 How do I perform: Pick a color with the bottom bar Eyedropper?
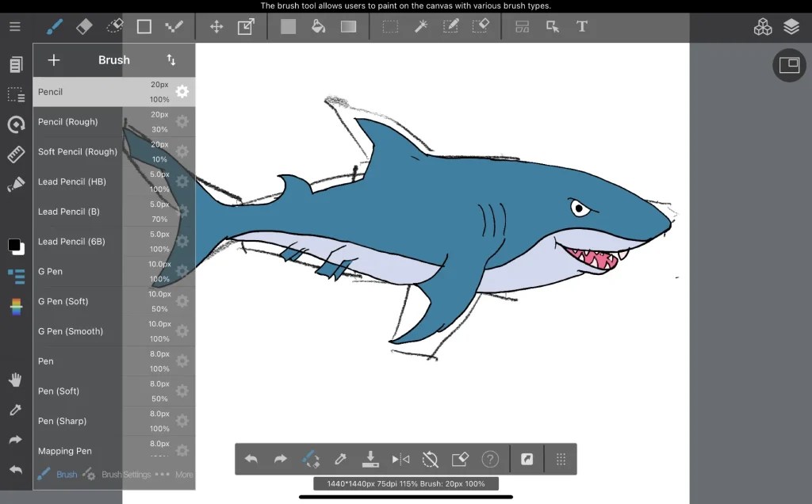pos(340,459)
